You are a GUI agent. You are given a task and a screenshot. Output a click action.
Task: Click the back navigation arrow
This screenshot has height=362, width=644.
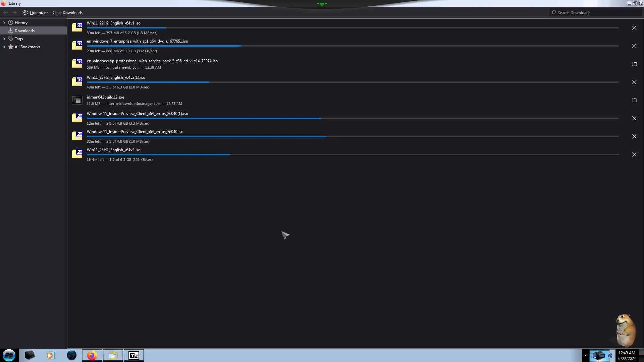[x=6, y=13]
